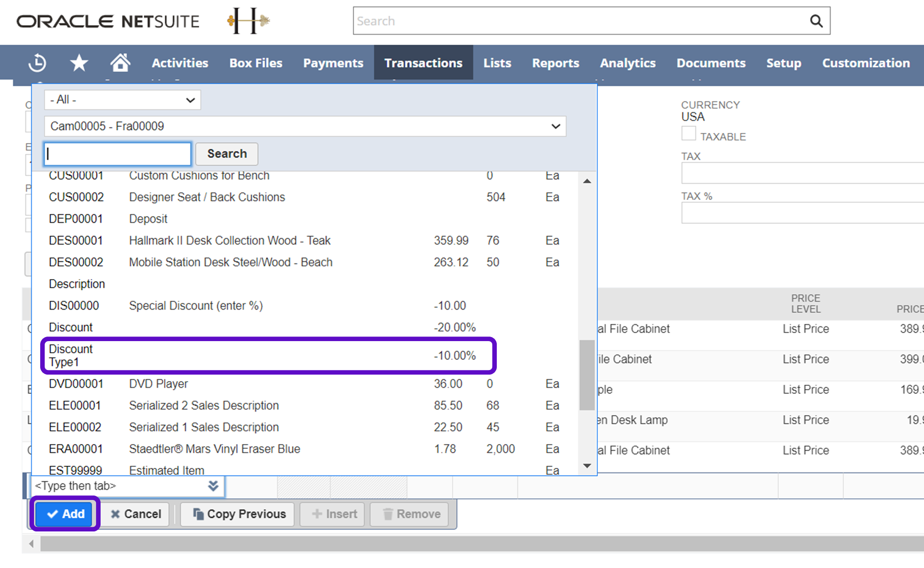Click Copy Previous button
This screenshot has width=924, height=568.
pos(238,514)
